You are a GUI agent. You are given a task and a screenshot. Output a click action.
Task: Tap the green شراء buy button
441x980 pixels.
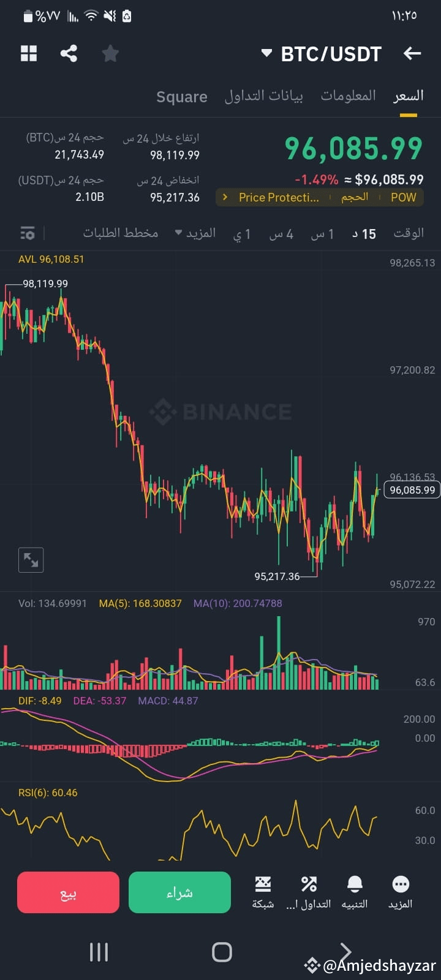(x=179, y=892)
